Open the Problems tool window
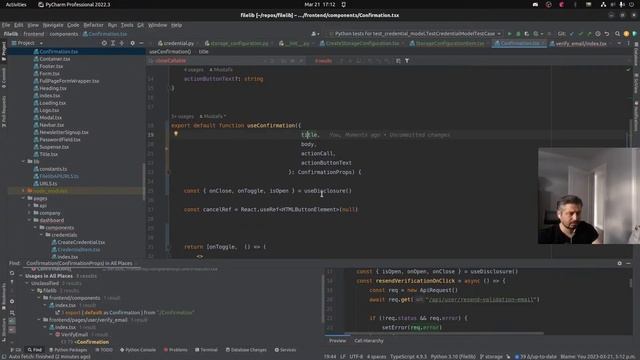 176,350
